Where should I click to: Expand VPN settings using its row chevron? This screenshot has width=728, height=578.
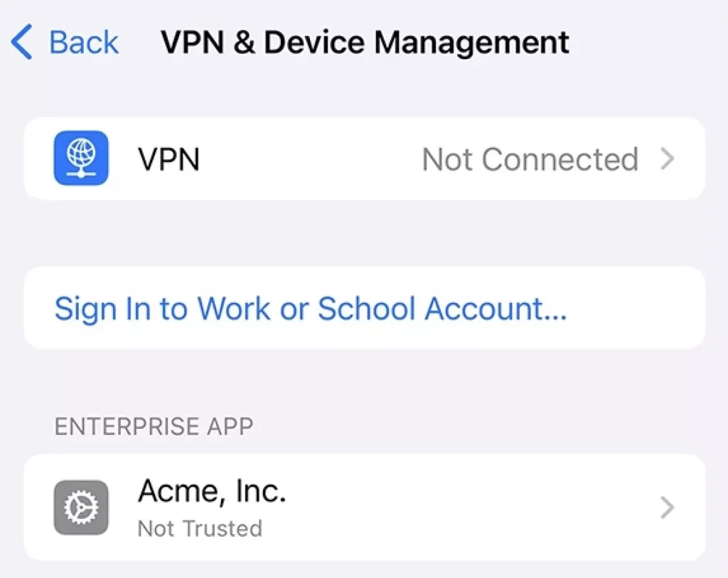[x=667, y=159]
